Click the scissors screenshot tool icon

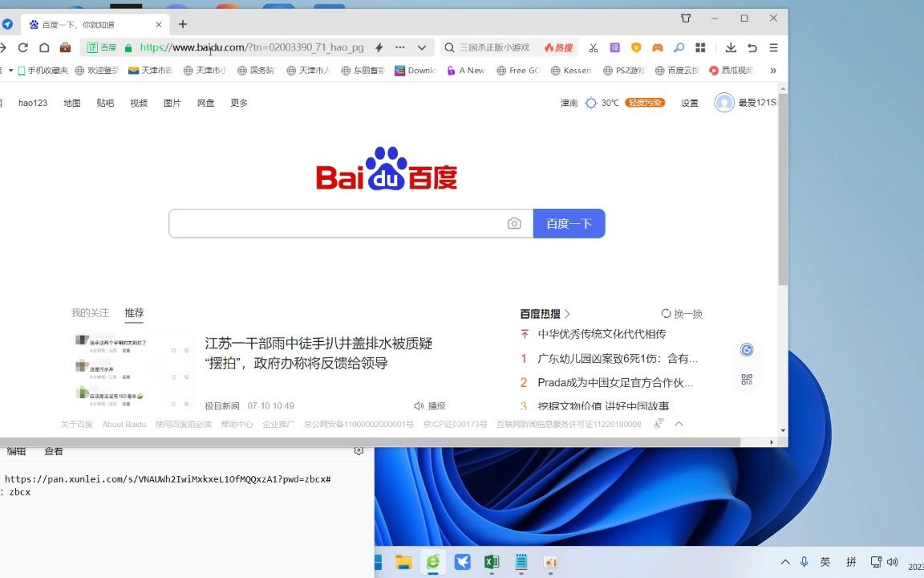tap(594, 48)
